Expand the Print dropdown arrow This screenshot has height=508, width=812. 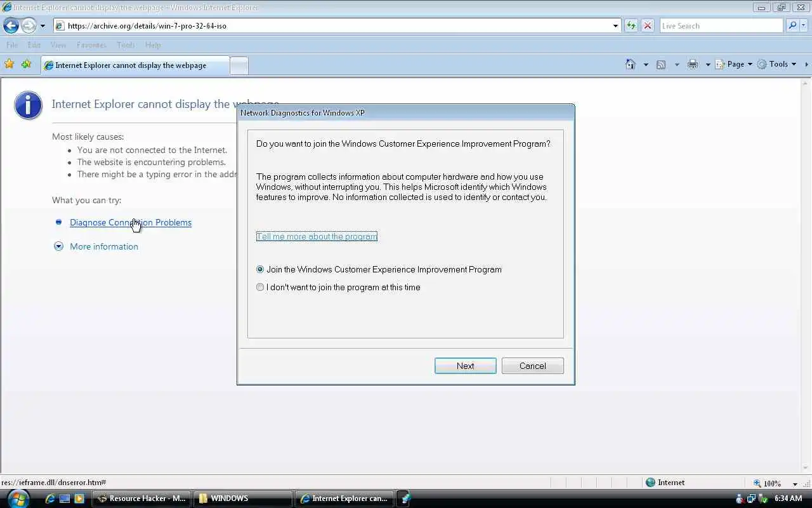(707, 65)
